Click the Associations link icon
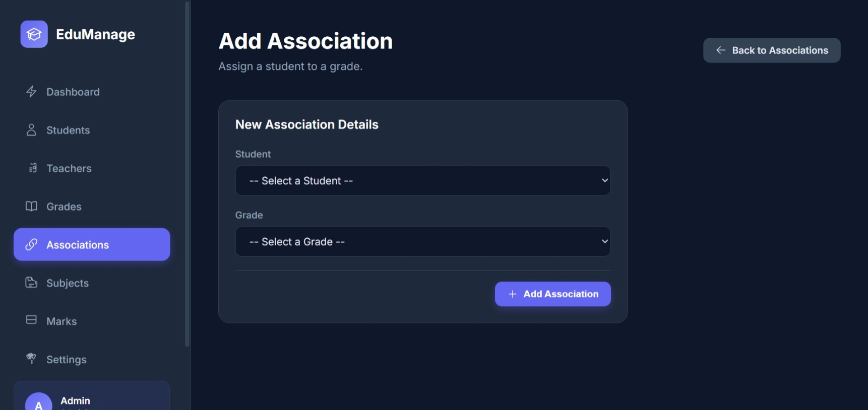The image size is (868, 410). (31, 245)
